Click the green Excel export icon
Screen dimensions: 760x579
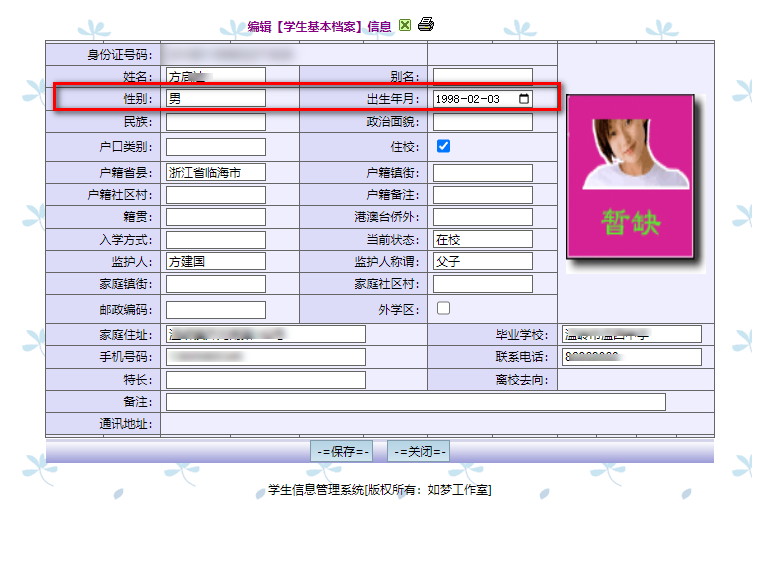405,25
